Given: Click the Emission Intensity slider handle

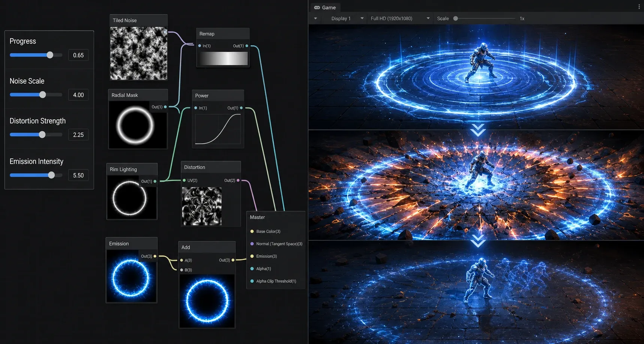Looking at the screenshot, I should tap(51, 175).
